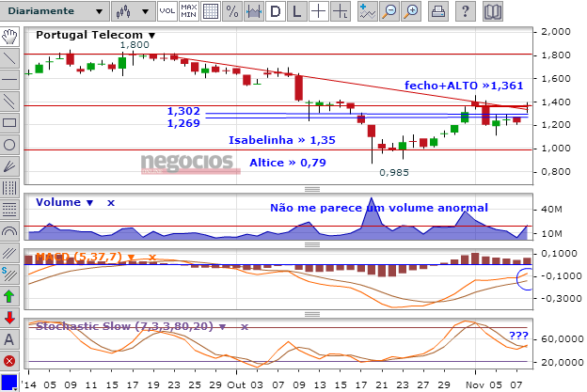Open help with the question mark icon
587x392 pixels.
coord(466,11)
